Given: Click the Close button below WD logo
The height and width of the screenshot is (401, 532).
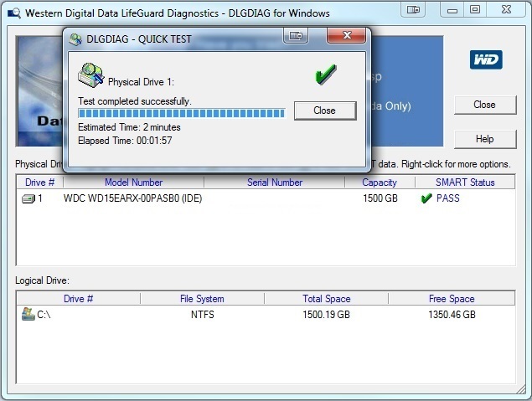Looking at the screenshot, I should click(x=485, y=105).
